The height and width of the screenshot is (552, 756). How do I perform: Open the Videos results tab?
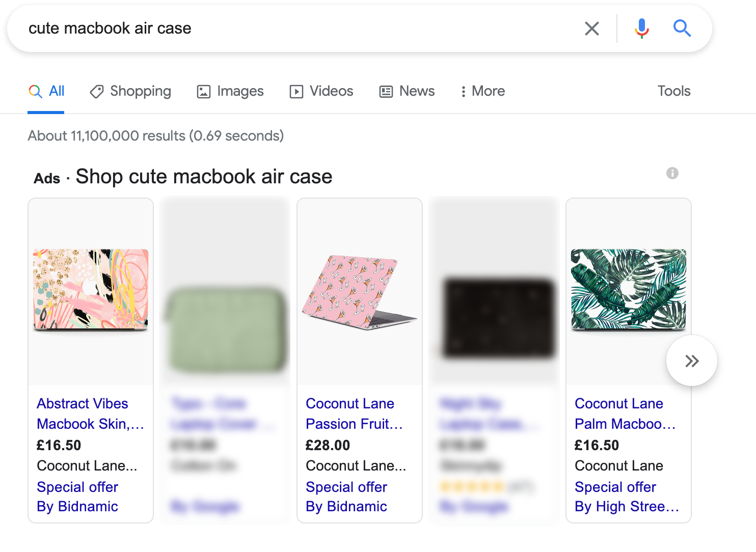(321, 91)
